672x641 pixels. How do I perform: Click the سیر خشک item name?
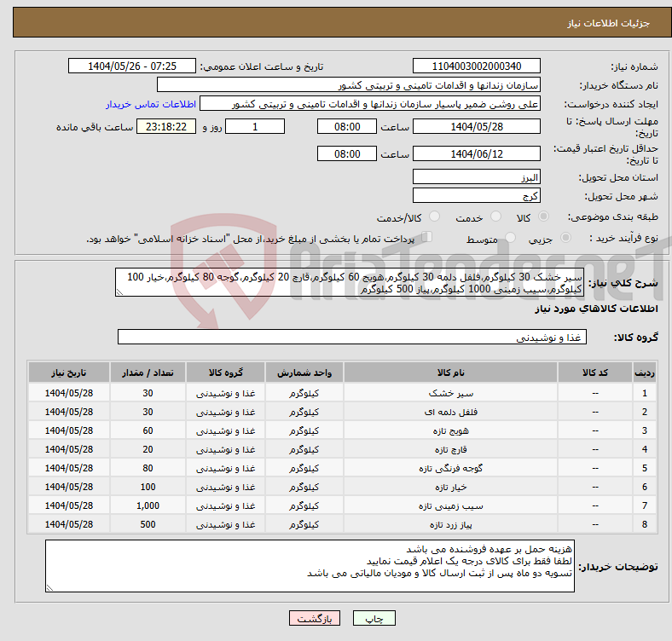tap(451, 393)
